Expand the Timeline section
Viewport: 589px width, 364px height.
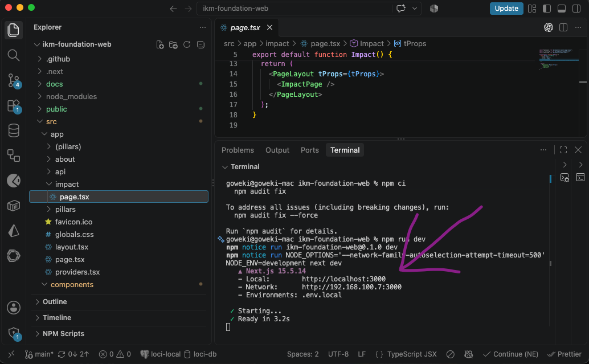click(57, 318)
